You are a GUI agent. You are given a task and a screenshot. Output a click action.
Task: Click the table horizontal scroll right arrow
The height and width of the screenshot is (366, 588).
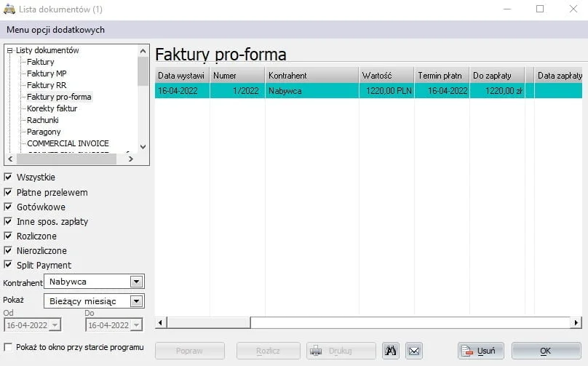pos(576,322)
